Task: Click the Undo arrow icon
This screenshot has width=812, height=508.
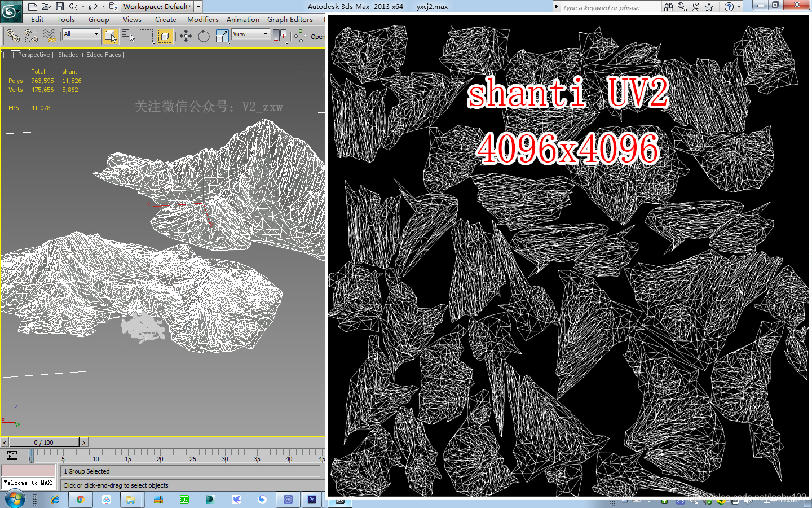Action: (73, 7)
